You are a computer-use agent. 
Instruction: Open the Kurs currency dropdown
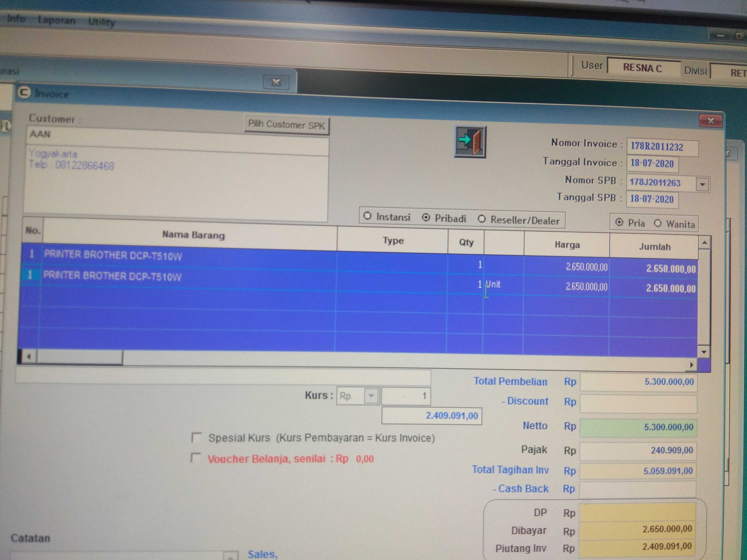(x=371, y=396)
